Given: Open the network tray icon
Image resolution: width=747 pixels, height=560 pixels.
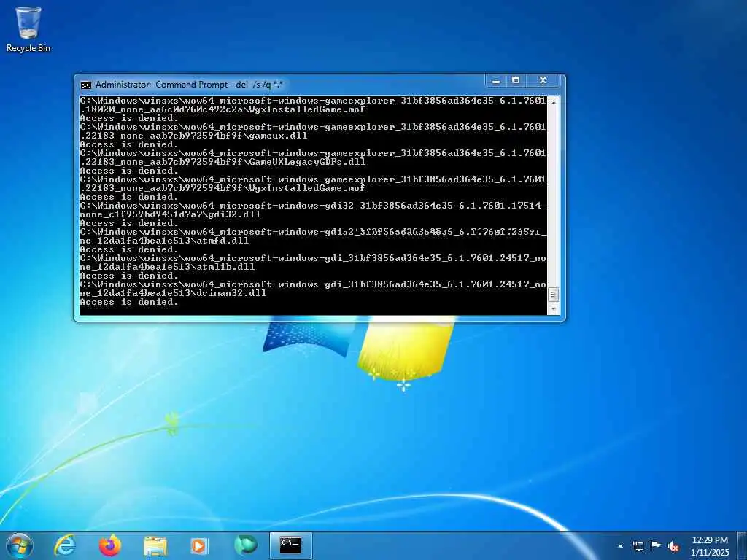Looking at the screenshot, I should pos(638,546).
